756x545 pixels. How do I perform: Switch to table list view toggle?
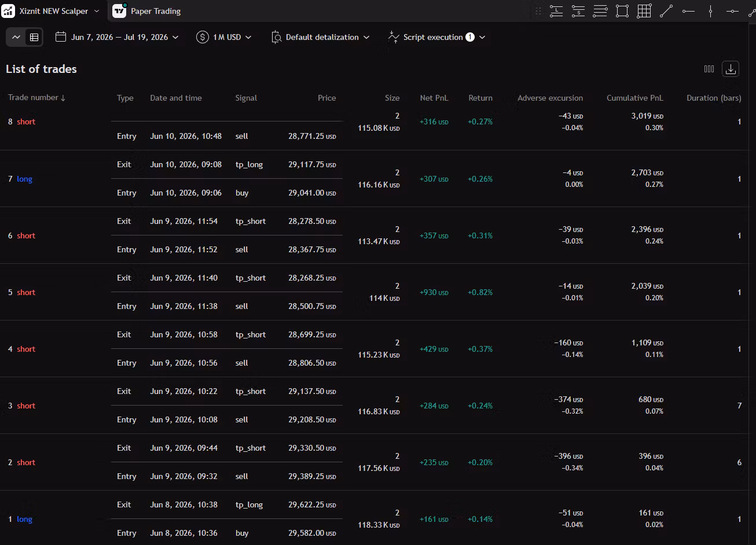click(x=34, y=37)
